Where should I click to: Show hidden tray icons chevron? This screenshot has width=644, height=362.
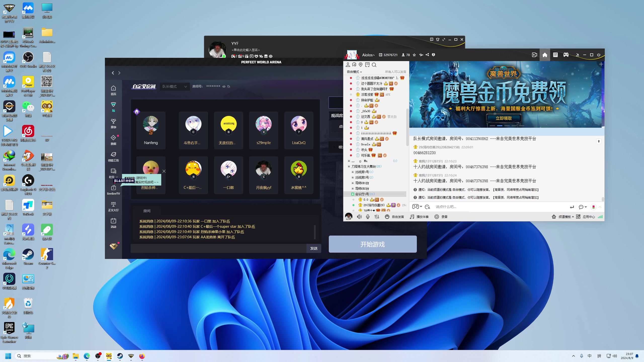574,356
